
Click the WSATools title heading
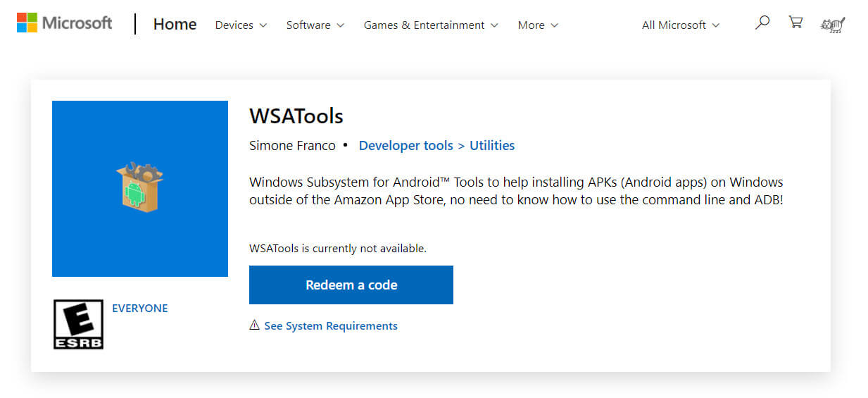pos(296,116)
